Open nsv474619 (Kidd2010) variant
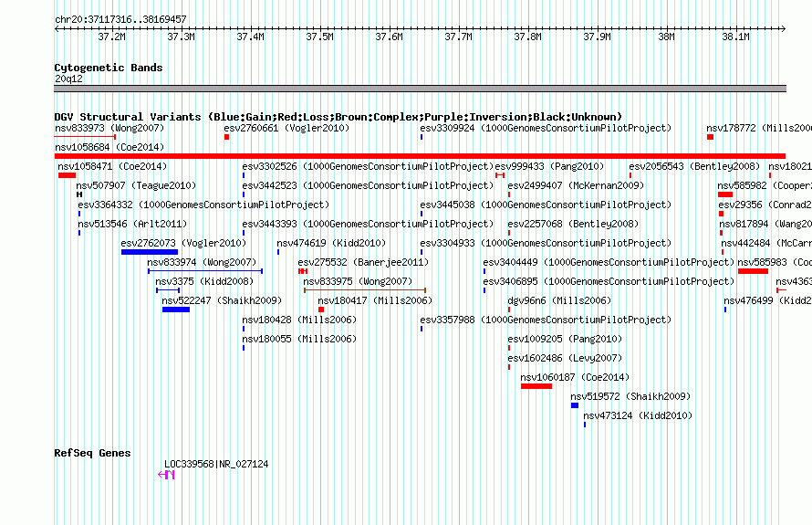This screenshot has width=812, height=525. (331, 243)
